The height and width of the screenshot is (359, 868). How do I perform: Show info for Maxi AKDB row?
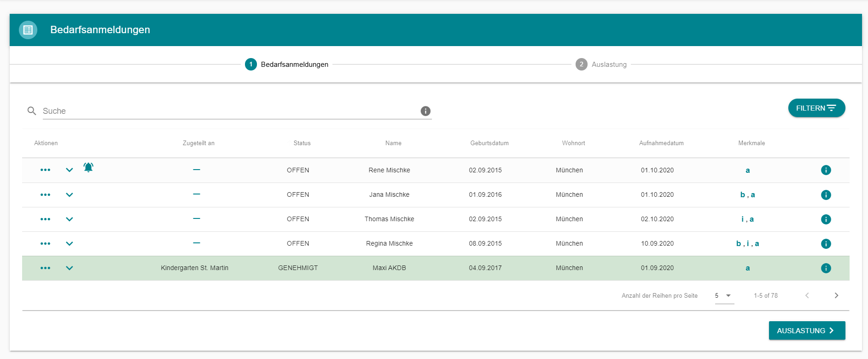click(x=826, y=268)
